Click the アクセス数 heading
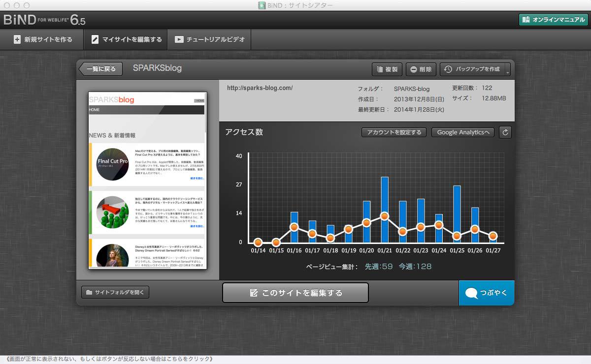 coord(244,132)
